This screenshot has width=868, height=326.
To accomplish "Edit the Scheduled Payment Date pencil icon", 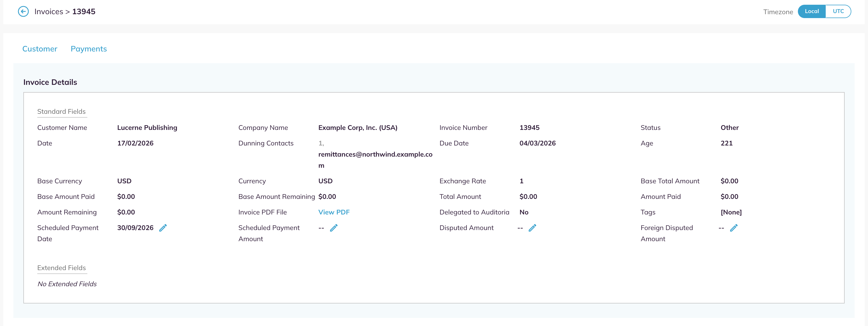I will 163,228.
